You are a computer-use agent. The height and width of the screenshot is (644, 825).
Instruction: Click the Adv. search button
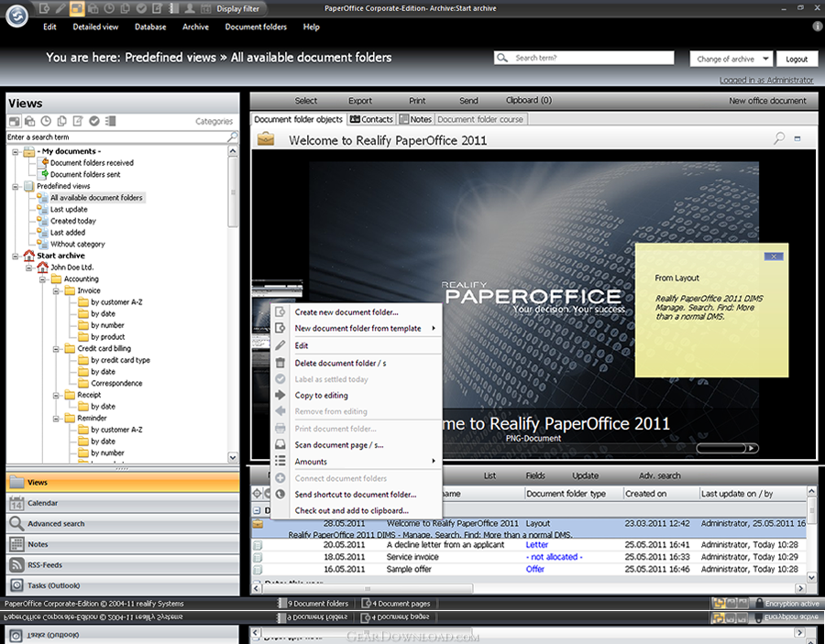[659, 475]
